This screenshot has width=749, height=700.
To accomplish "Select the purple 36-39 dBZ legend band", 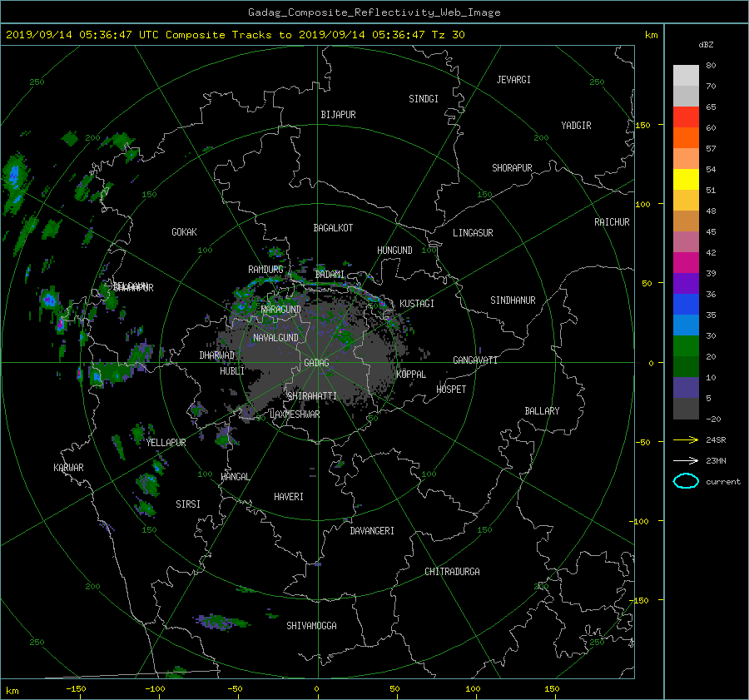I will pos(686,283).
